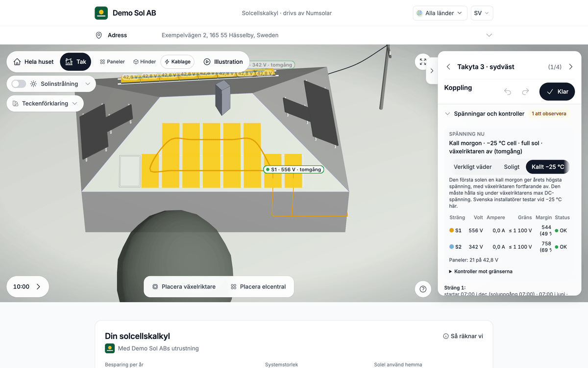
Task: Switch to the Hinder tab
Action: pos(145,62)
